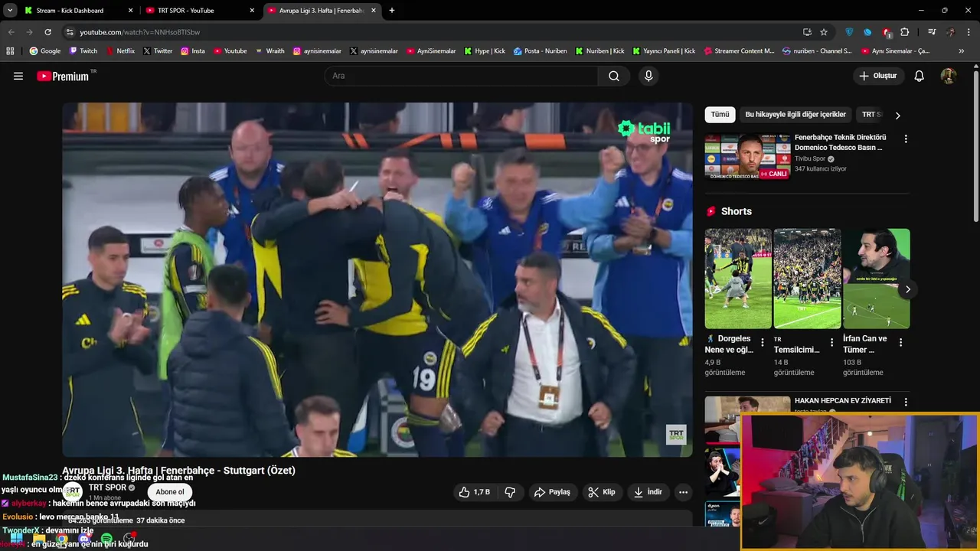Show next Shorts with the arrow
The width and height of the screenshot is (980, 551).
pyautogui.click(x=907, y=289)
